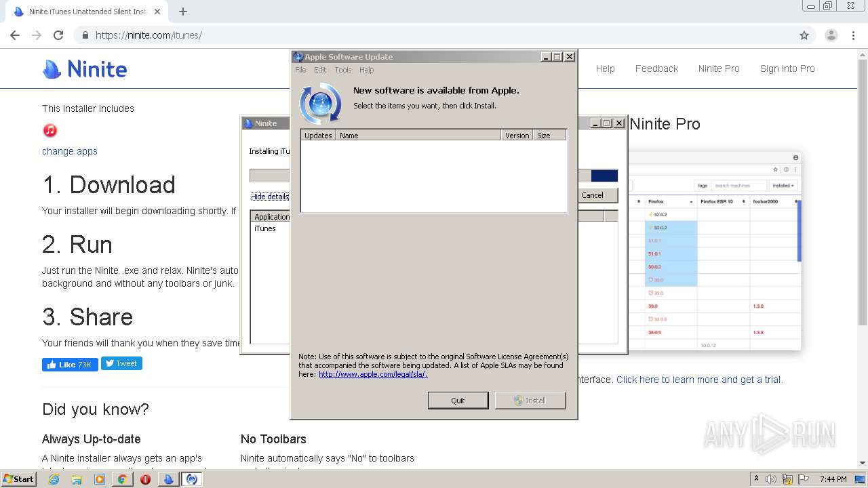Open Opera from the taskbar
This screenshot has height=488, width=868.
pyautogui.click(x=145, y=479)
